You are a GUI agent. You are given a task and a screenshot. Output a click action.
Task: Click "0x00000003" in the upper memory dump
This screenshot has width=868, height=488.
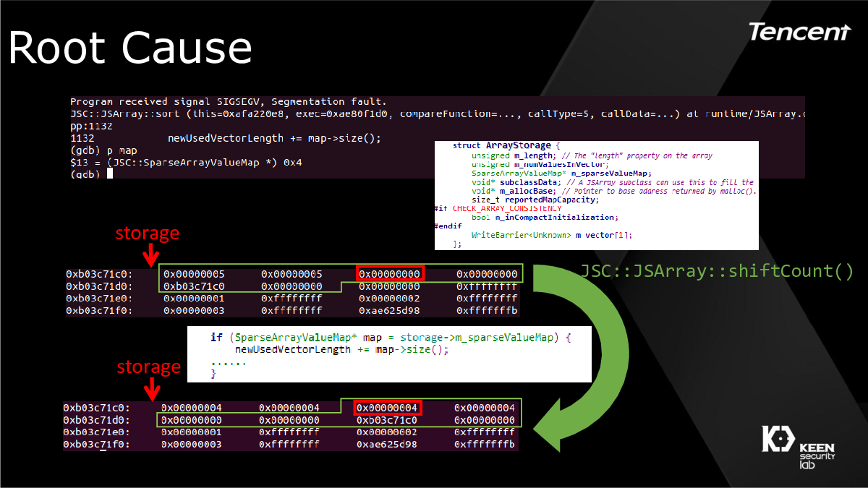[194, 310]
